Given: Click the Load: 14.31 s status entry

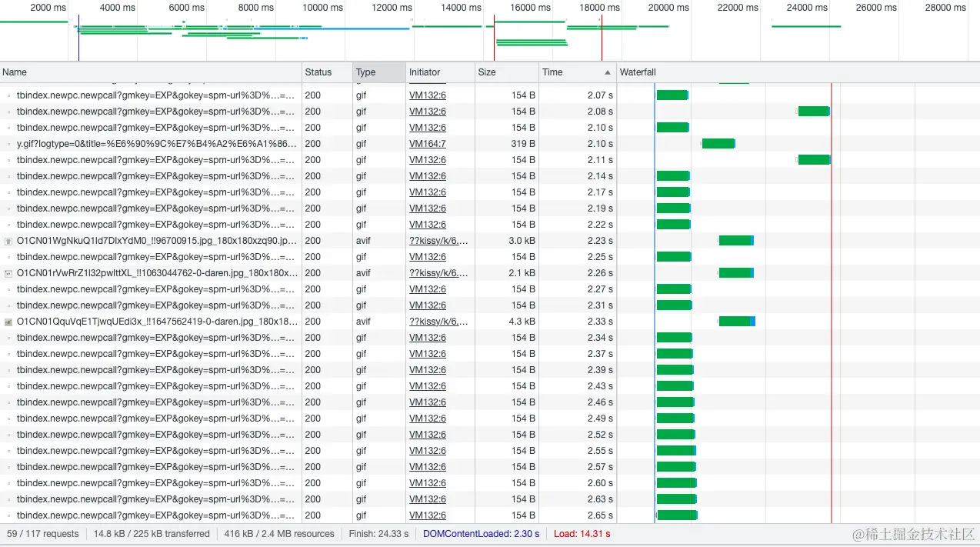Looking at the screenshot, I should (582, 534).
